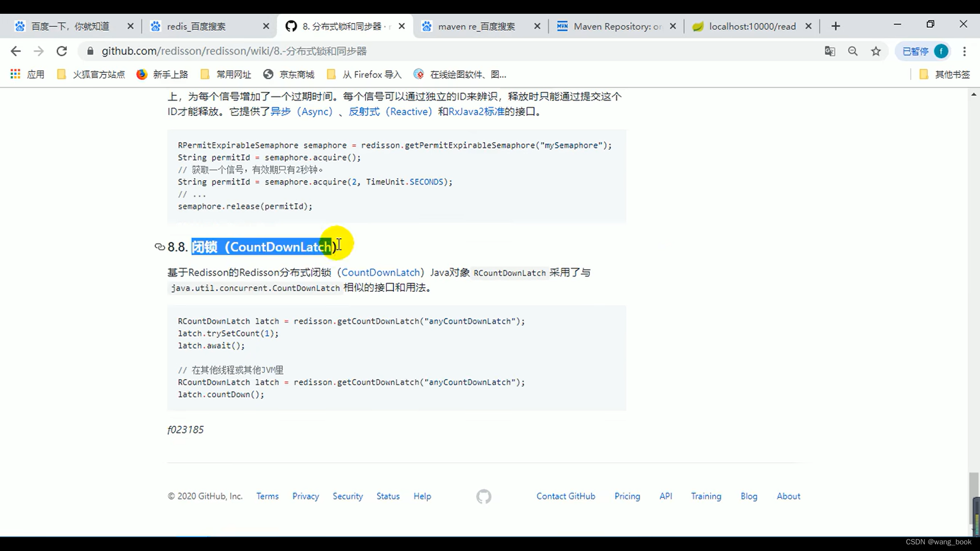
Task: Switch to the 百度一下，你就知道 tab
Action: click(70, 26)
